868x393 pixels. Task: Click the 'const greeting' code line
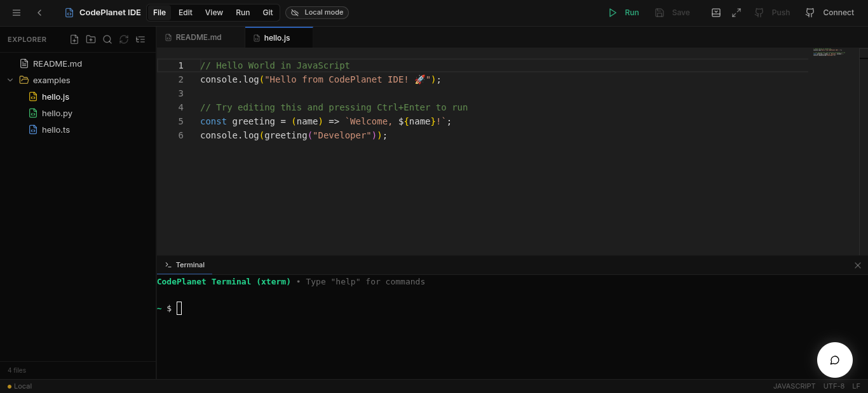click(326, 121)
